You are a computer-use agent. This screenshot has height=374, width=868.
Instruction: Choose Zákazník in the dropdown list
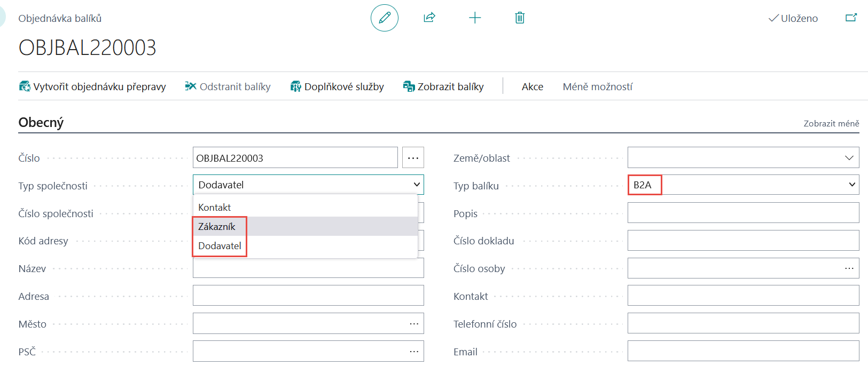point(217,227)
